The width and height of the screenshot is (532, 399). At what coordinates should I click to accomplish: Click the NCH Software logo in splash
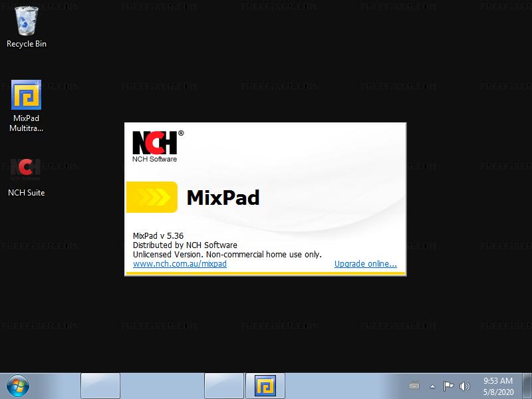tap(158, 146)
